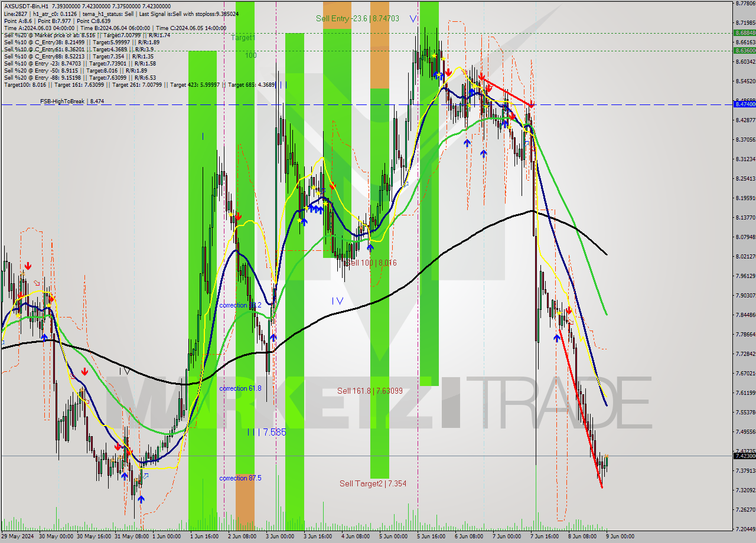Click the 'Time A:2024.06.03 04:00:00' info line
This screenshot has height=543, width=756.
point(115,28)
